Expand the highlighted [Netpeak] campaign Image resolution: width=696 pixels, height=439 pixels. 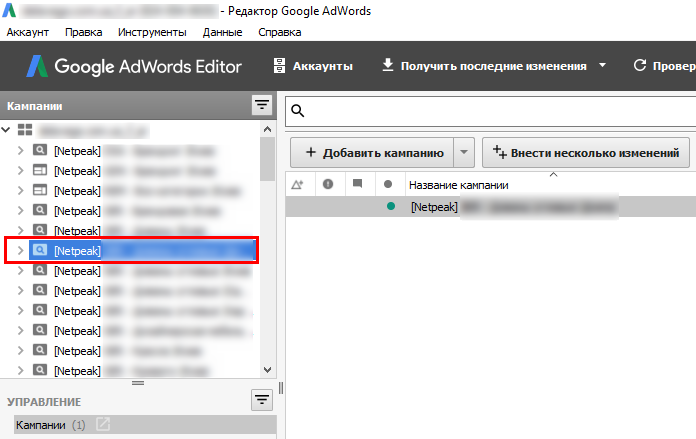pos(20,251)
